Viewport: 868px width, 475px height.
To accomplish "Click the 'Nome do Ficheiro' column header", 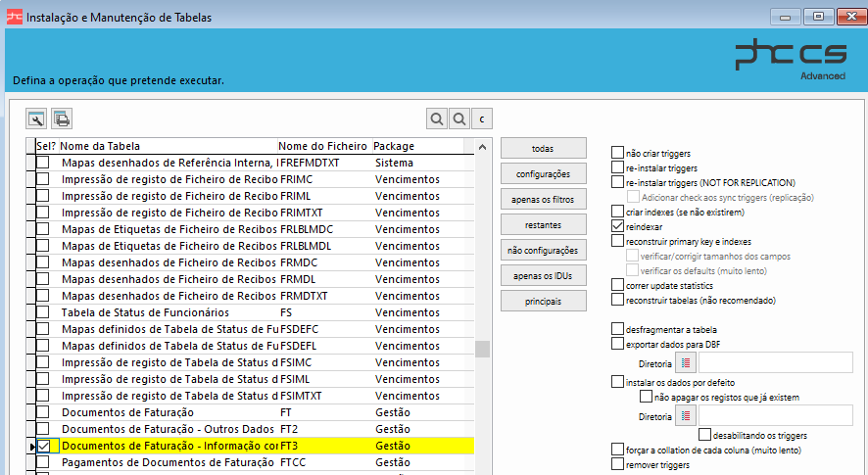I will point(324,146).
